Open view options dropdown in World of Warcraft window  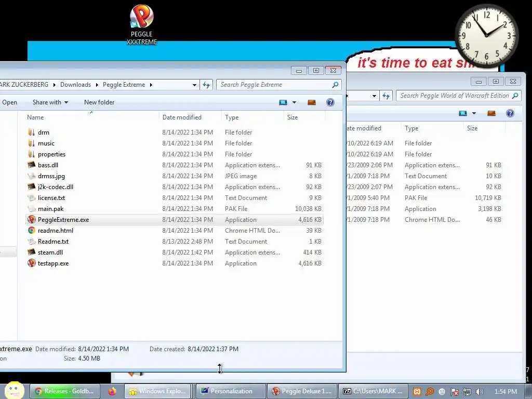point(474,113)
